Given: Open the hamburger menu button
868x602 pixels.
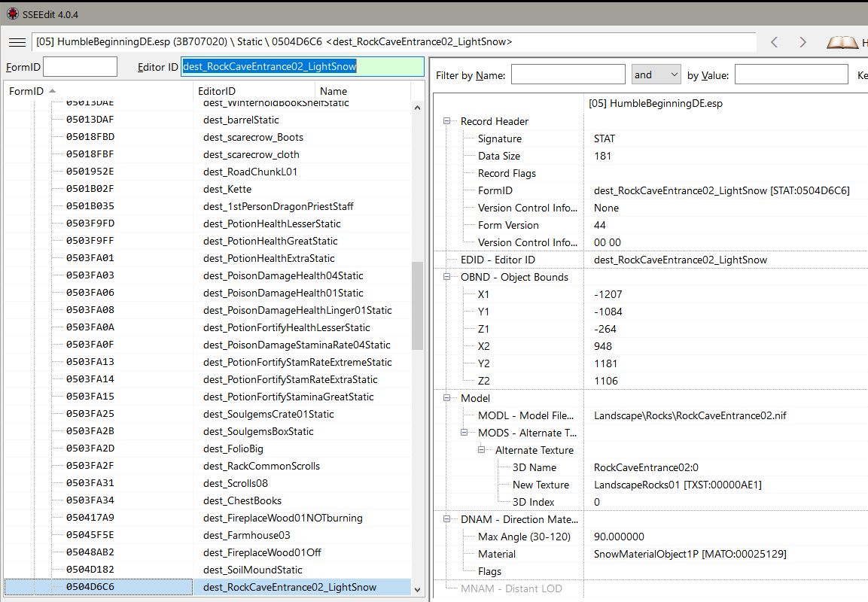Looking at the screenshot, I should [x=17, y=42].
